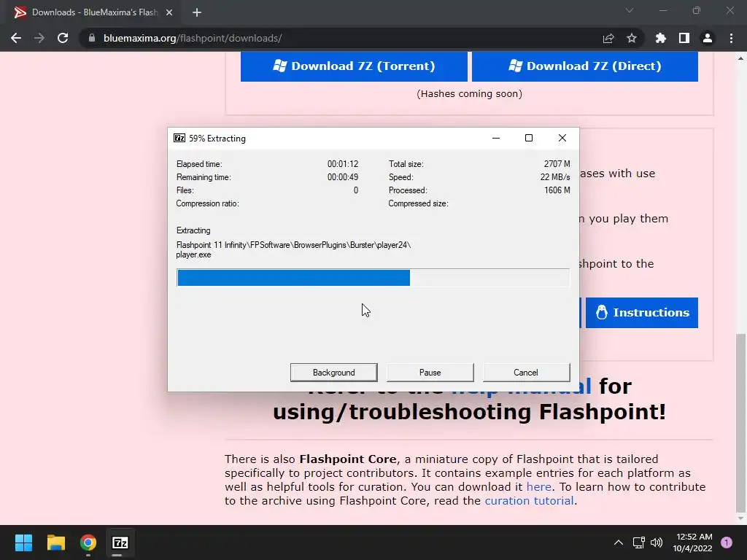Cancel the extraction

click(x=526, y=373)
